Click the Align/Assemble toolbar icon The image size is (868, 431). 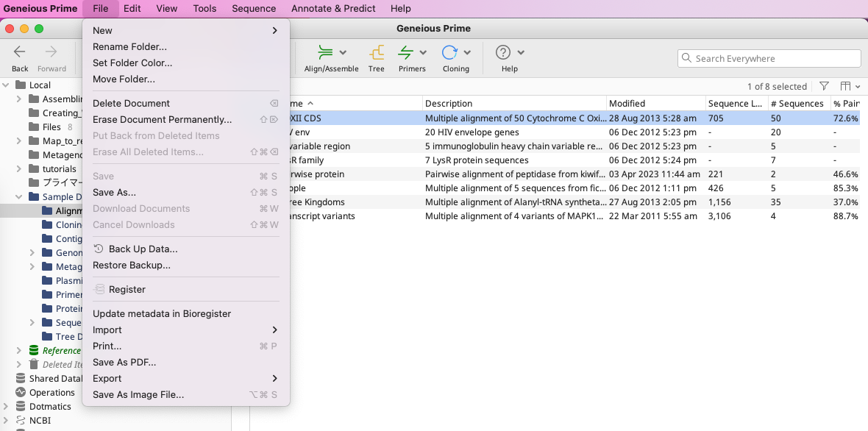(x=324, y=53)
